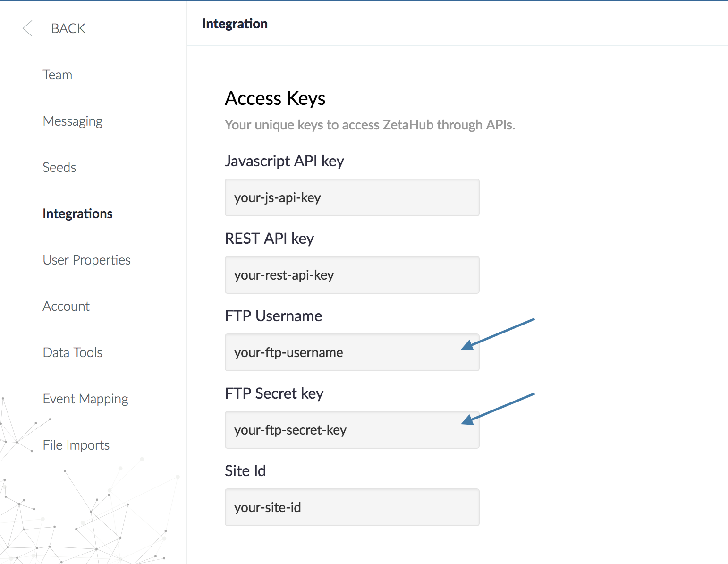Screen dimensions: 728x564
Task: Click the back arrow chevron icon
Action: (x=28, y=28)
